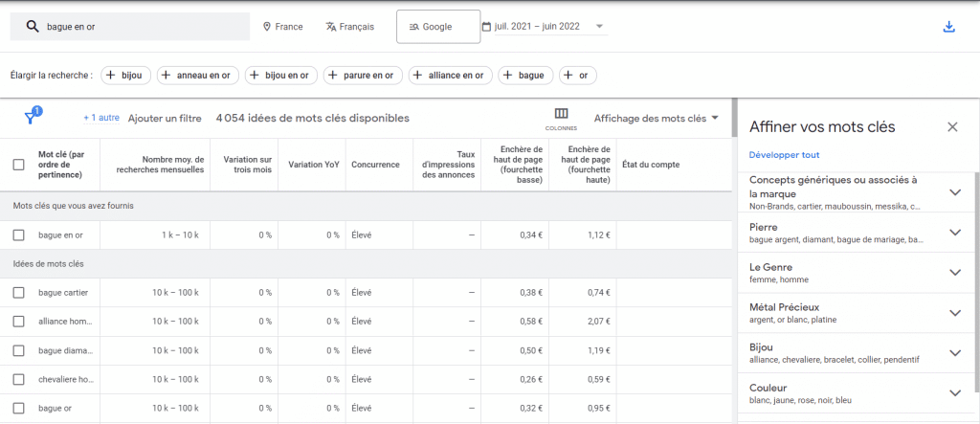This screenshot has height=424, width=980.
Task: Open the Google search network selector
Action: click(x=437, y=27)
